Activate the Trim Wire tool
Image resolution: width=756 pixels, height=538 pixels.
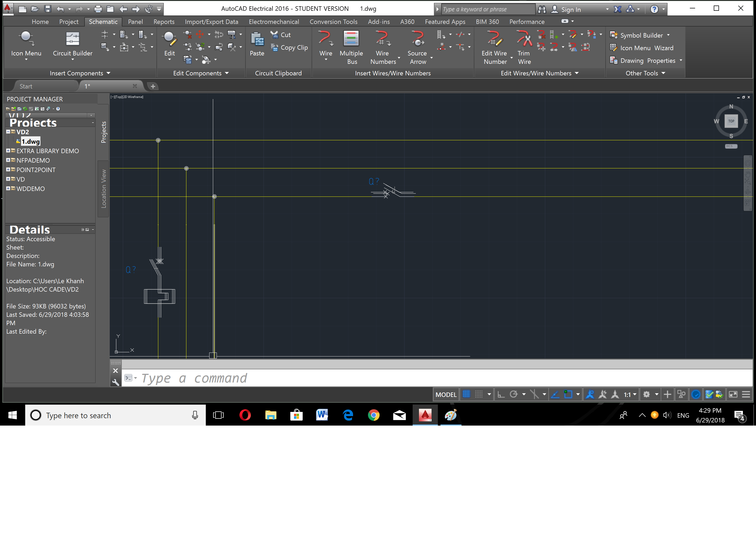pyautogui.click(x=524, y=47)
